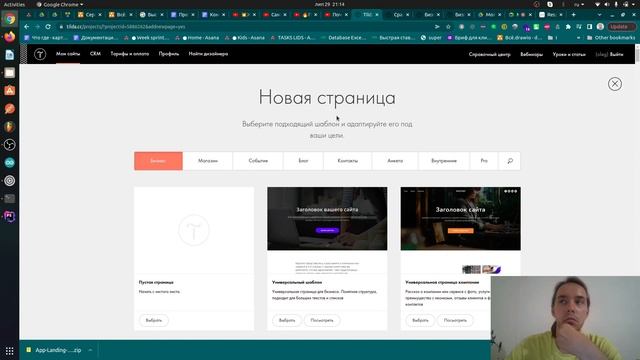The height and width of the screenshot is (360, 640).
Task: Close the Новая страница dialog with the X
Action: [x=615, y=84]
